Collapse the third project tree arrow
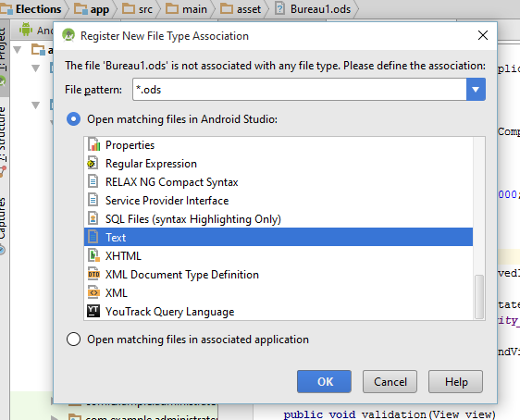Viewport: 520px width, 420px height. click(x=35, y=105)
